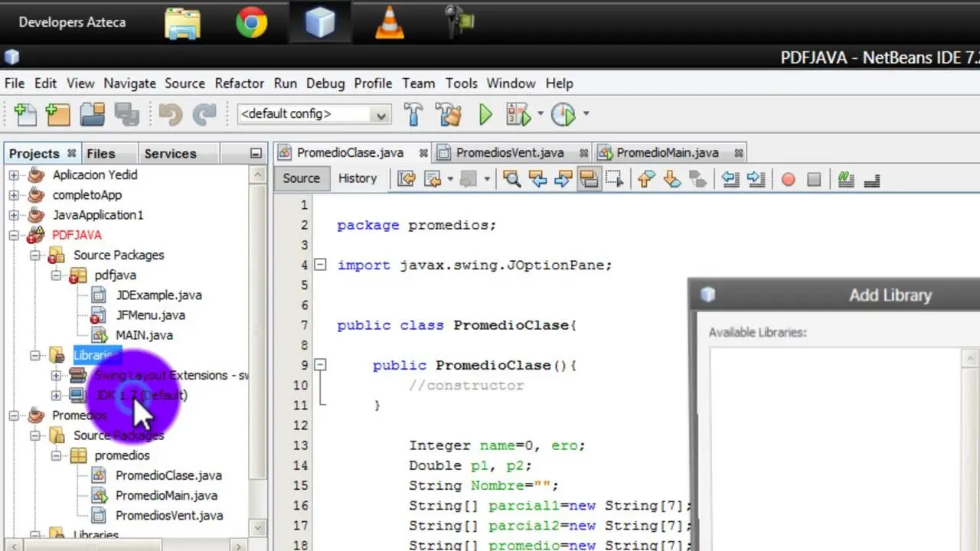Image resolution: width=980 pixels, height=551 pixels.
Task: Click the Open Project toolbar icon
Action: 93,115
